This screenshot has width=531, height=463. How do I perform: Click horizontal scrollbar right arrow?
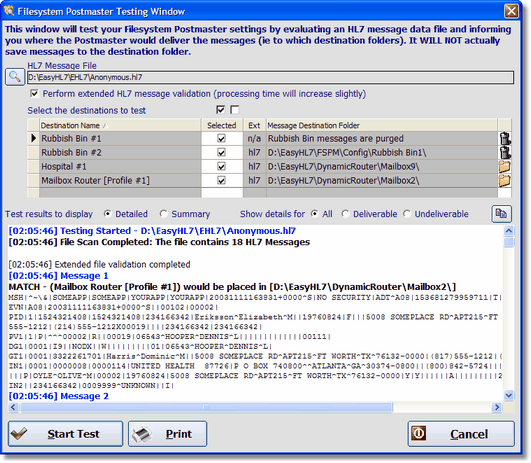(496, 407)
